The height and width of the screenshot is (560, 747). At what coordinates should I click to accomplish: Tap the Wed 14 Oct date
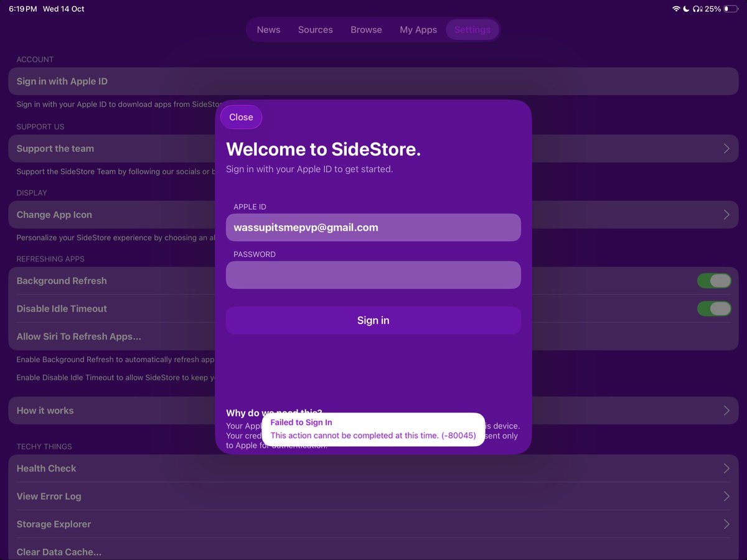coord(63,9)
